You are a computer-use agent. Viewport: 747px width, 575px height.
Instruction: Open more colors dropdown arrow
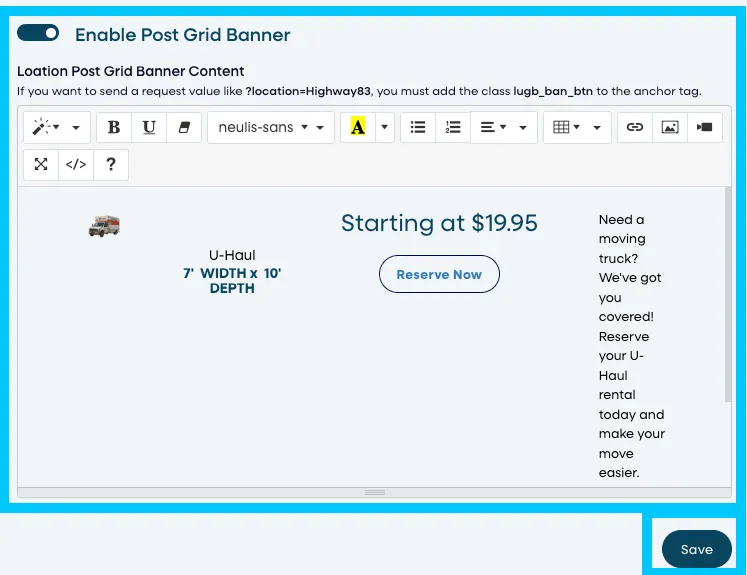[385, 127]
